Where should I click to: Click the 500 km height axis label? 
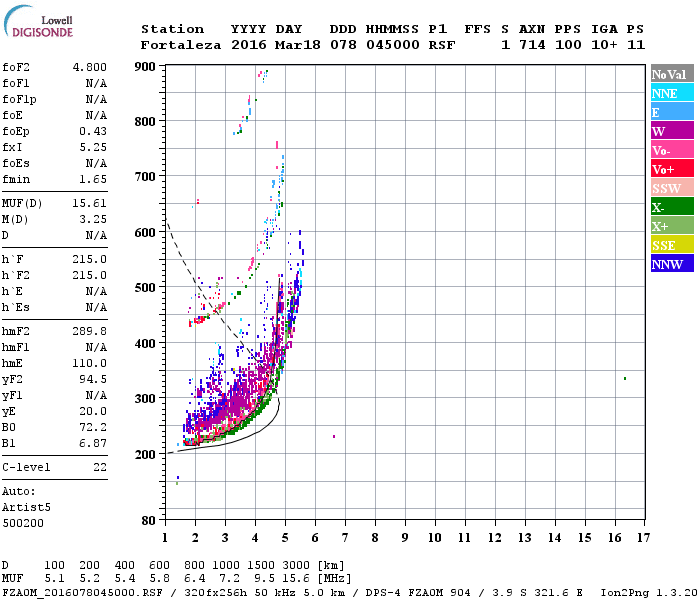tap(145, 288)
